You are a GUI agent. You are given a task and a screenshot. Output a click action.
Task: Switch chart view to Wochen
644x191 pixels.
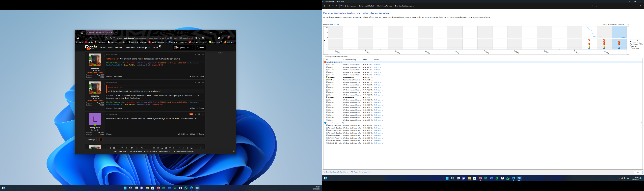click(336, 24)
